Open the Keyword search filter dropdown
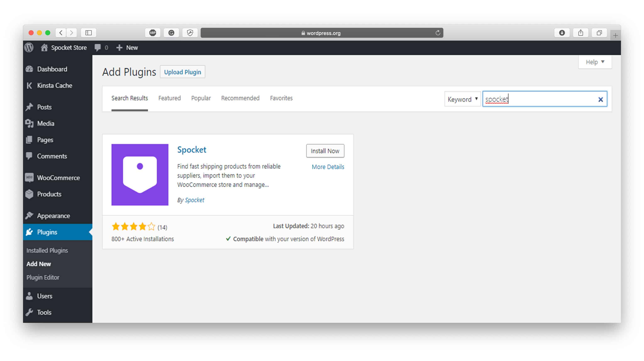This screenshot has width=644, height=361. point(462,99)
